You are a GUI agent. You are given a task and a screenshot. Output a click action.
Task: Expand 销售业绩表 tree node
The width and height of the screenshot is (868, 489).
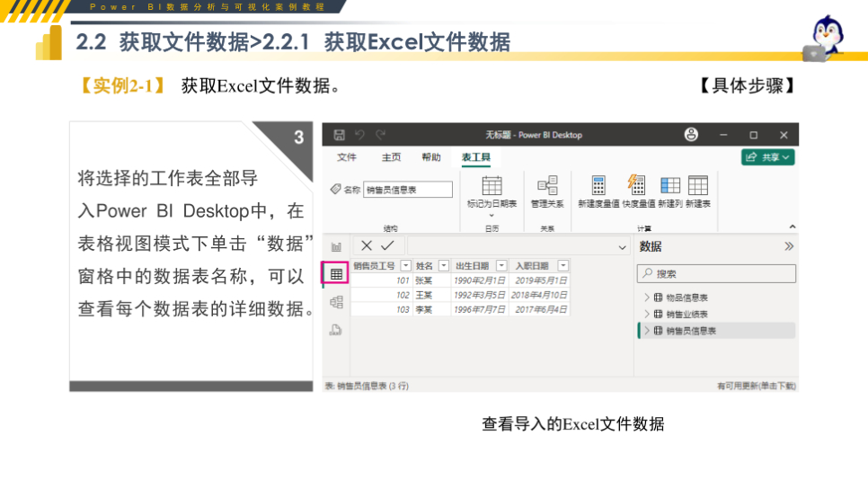(x=647, y=314)
